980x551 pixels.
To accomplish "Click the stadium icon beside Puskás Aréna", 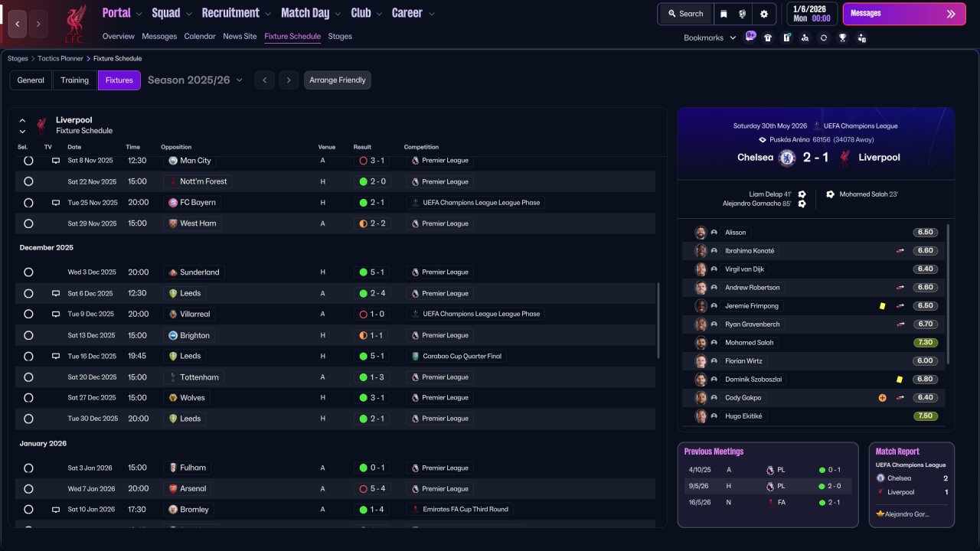I will tap(763, 140).
